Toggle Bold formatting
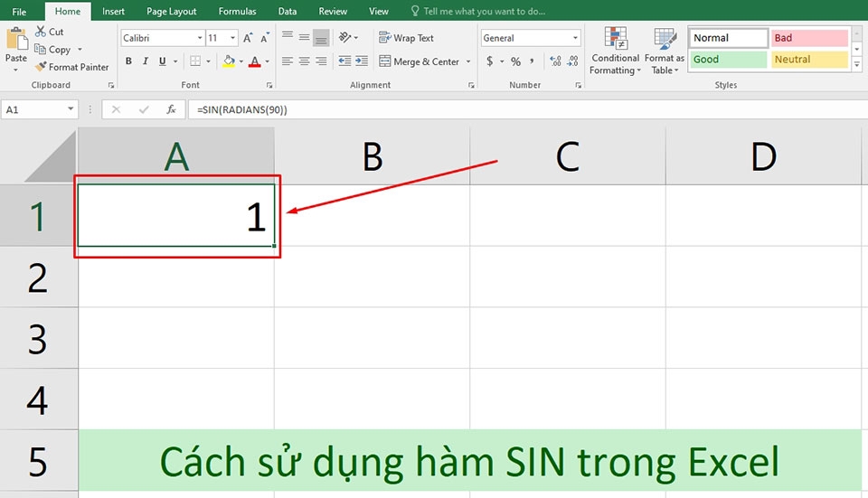This screenshot has height=498, width=868. 128,61
